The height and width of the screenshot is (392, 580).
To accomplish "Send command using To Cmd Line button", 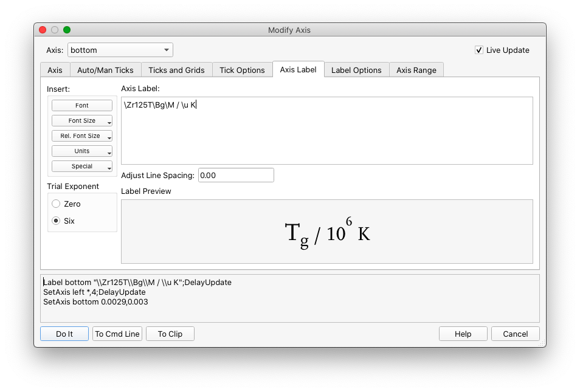I will 117,333.
